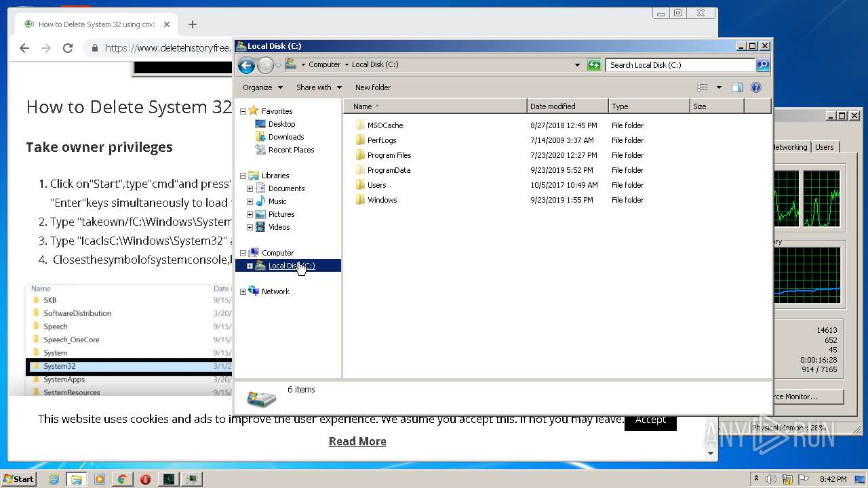Open Desktop in Favorites
The image size is (868, 488).
281,124
